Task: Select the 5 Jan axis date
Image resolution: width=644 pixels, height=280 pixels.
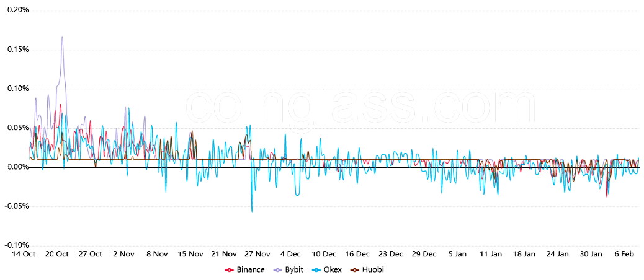Action: [x=457, y=254]
